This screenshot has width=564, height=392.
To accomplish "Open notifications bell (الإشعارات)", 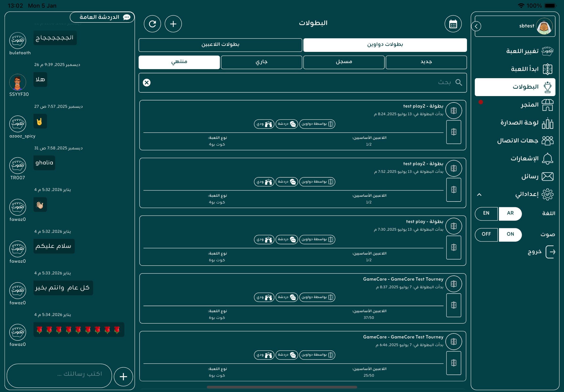I will (547, 158).
